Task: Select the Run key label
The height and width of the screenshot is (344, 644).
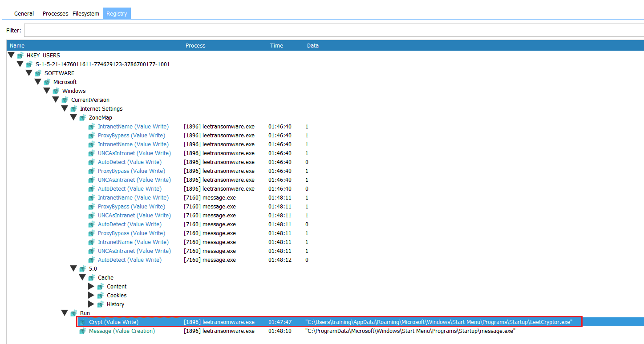Action: pyautogui.click(x=85, y=313)
